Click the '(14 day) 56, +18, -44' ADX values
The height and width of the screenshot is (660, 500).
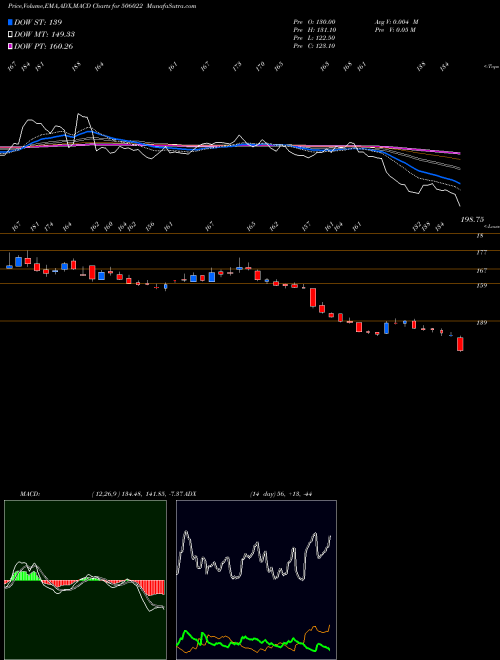(x=281, y=493)
